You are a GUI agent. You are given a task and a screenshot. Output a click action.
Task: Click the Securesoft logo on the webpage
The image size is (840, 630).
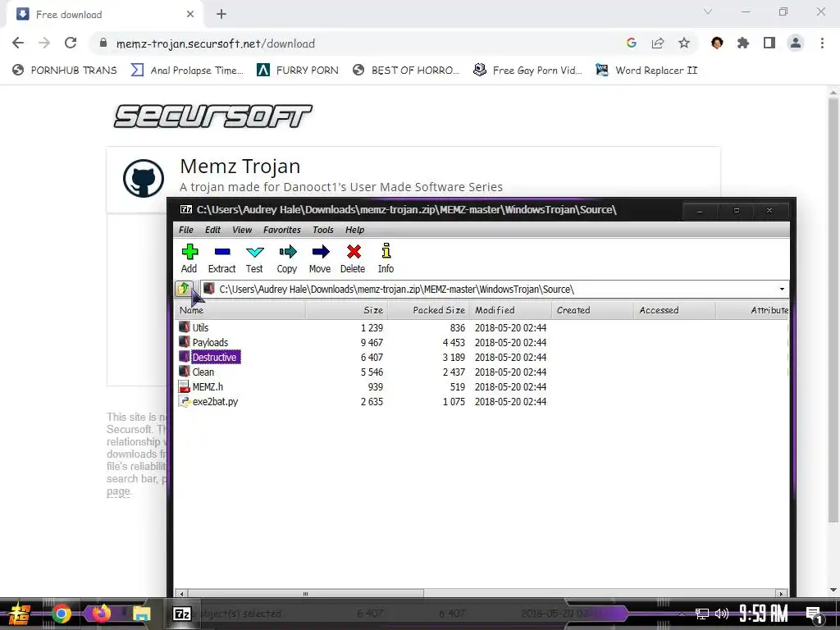[x=212, y=116]
